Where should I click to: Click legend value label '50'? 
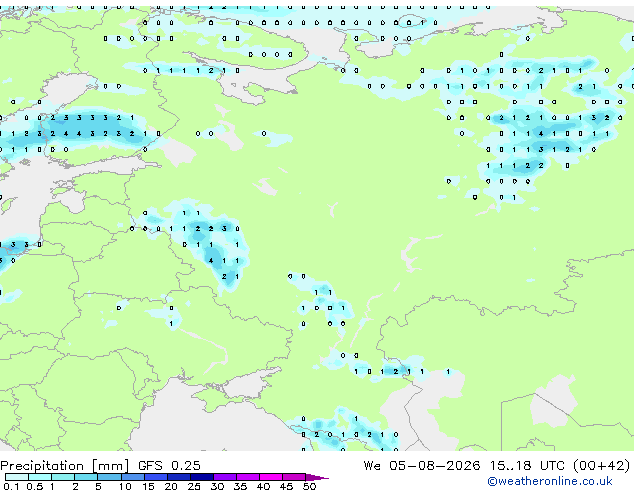[309, 486]
